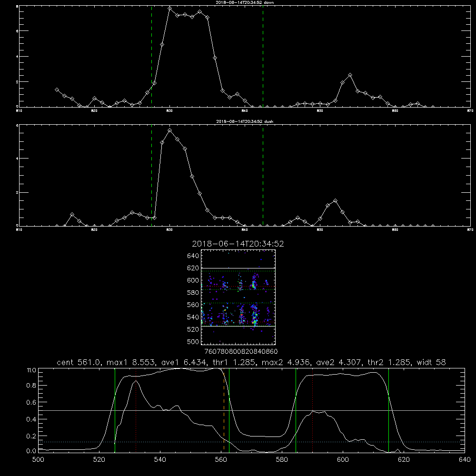Click the 0.2 y-axis label of bottom plot
476x476 pixels.
point(31,436)
